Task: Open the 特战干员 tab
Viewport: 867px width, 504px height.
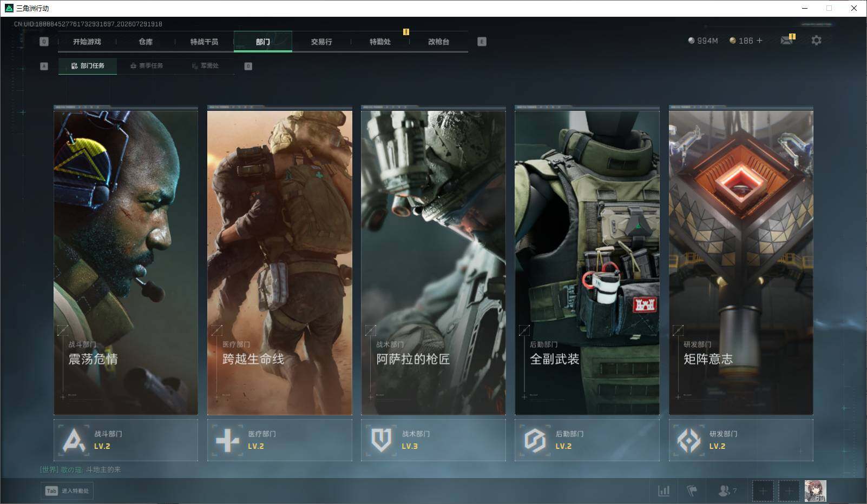Action: point(204,42)
